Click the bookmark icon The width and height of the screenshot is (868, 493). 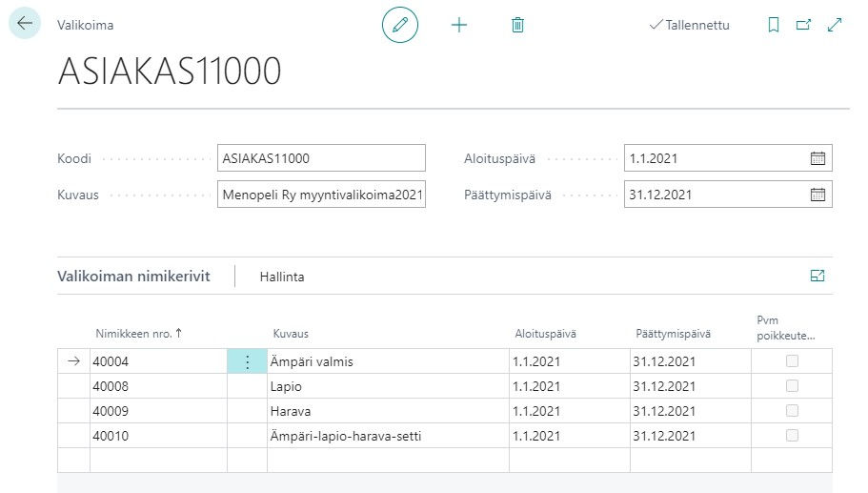774,25
